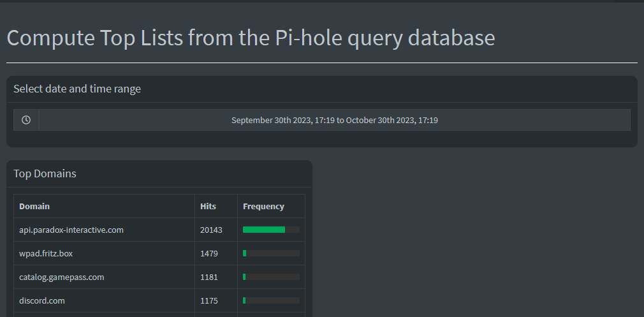The width and height of the screenshot is (644, 317).
Task: Click frequency bar for wpad.fritz.box
Action: 271,253
